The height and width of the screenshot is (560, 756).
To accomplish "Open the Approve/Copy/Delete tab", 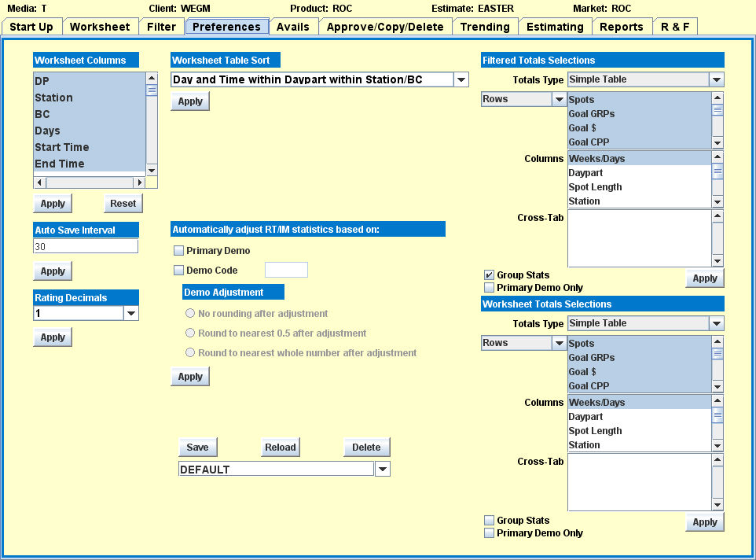I will pos(385,27).
